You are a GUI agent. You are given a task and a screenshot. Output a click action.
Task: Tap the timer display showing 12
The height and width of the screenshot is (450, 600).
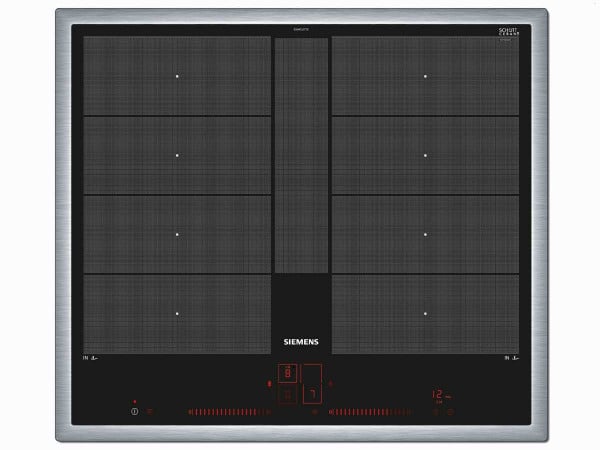(437, 394)
